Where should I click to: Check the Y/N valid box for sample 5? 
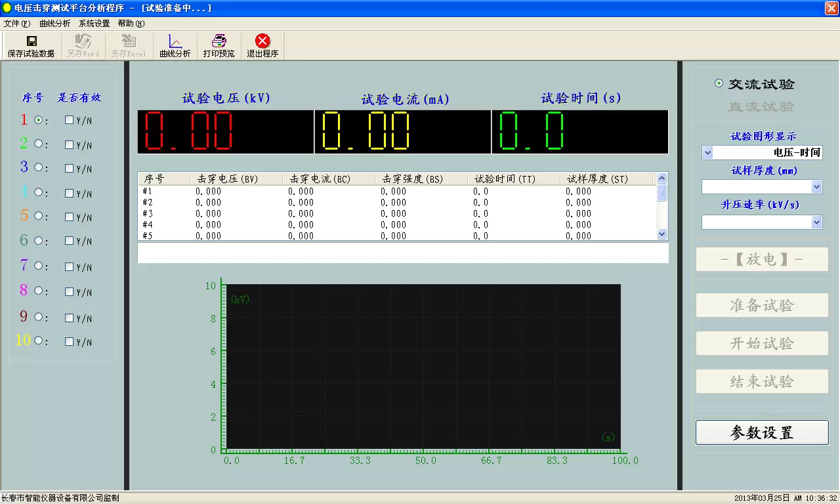point(69,216)
